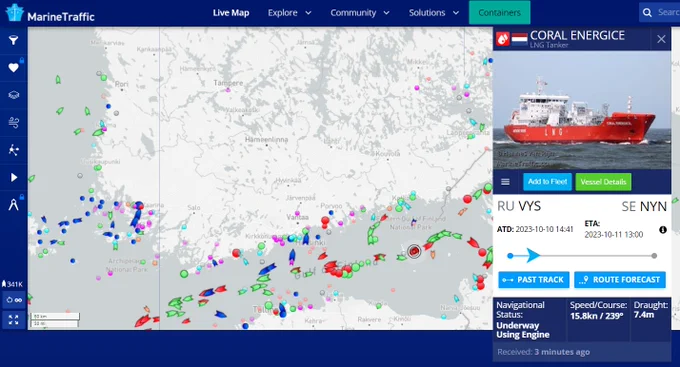The height and width of the screenshot is (367, 680).
Task: Click the Porvoo town label
Action: [331, 206]
